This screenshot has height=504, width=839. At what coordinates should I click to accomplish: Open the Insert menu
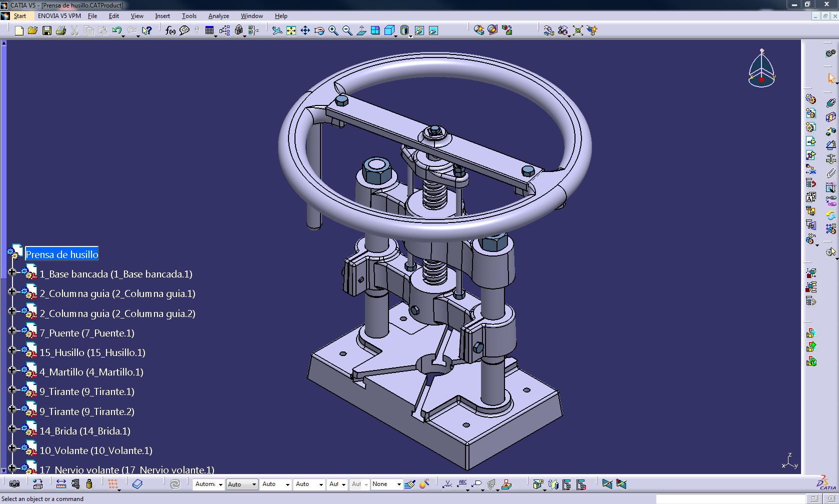(x=162, y=16)
